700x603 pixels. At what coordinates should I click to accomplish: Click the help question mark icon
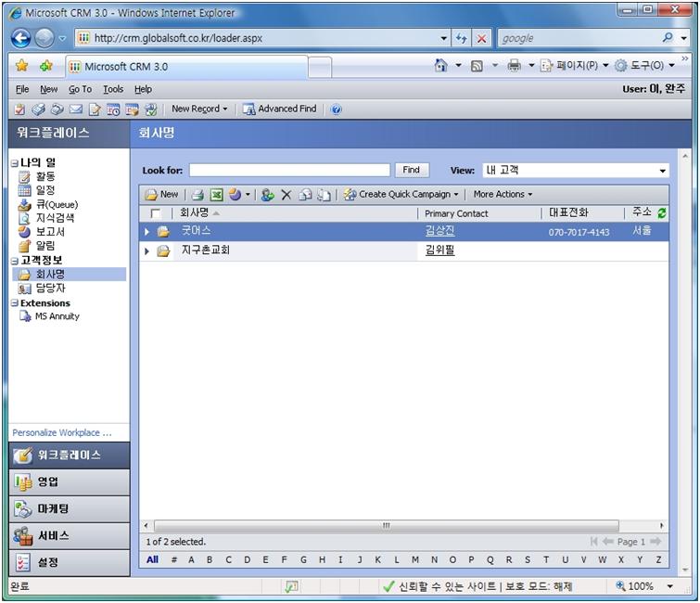(x=337, y=109)
